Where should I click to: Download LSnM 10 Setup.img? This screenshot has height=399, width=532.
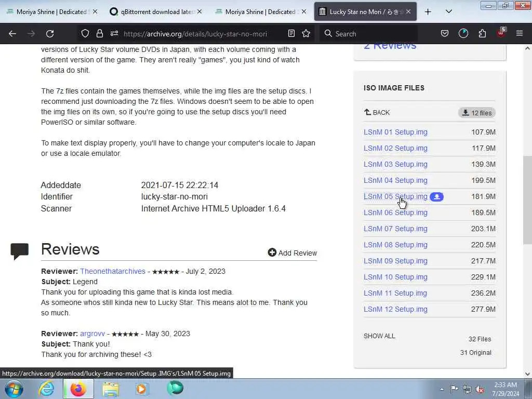point(395,277)
